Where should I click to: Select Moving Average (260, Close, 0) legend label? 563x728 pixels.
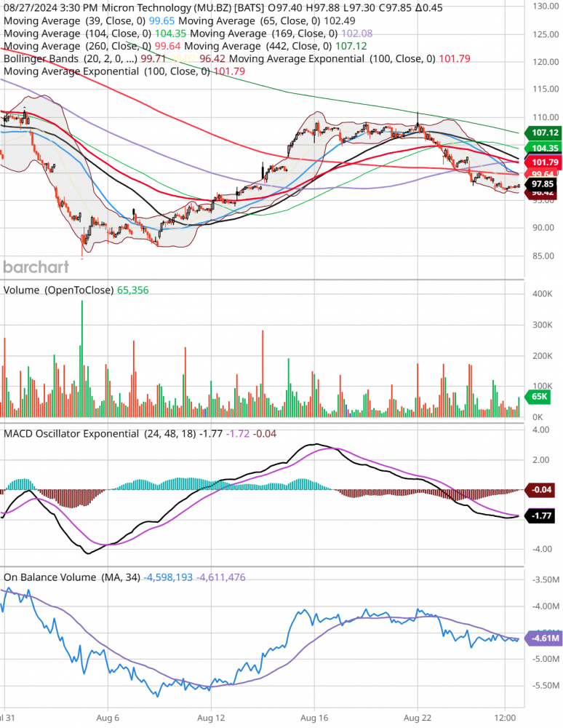[77, 46]
